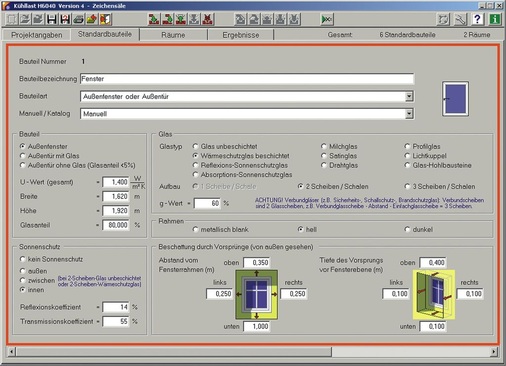Open the wrench settings toolbar icon
Image resolution: width=506 pixels, height=366 pixels.
pos(460,19)
